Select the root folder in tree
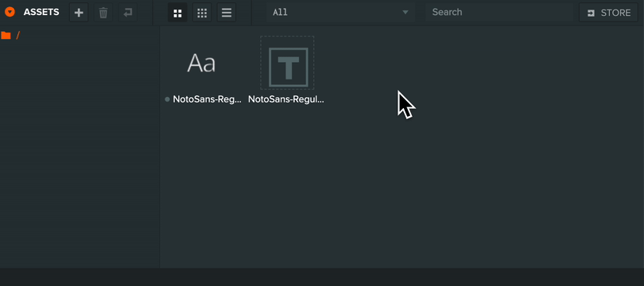 pyautogui.click(x=18, y=35)
